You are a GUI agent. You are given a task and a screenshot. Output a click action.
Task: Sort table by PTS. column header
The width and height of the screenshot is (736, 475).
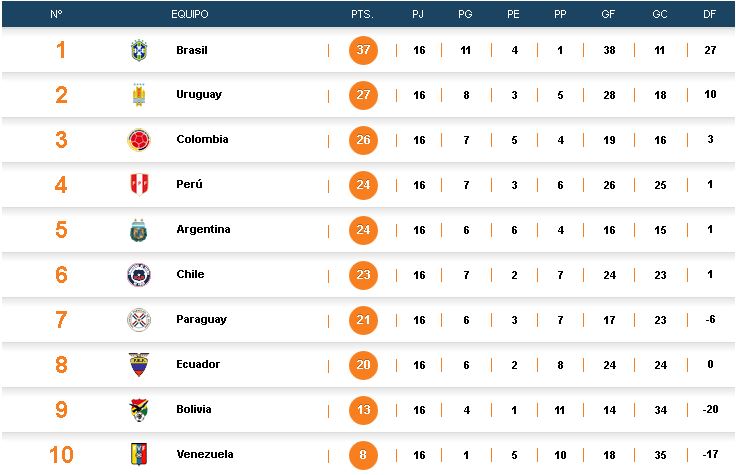(362, 15)
